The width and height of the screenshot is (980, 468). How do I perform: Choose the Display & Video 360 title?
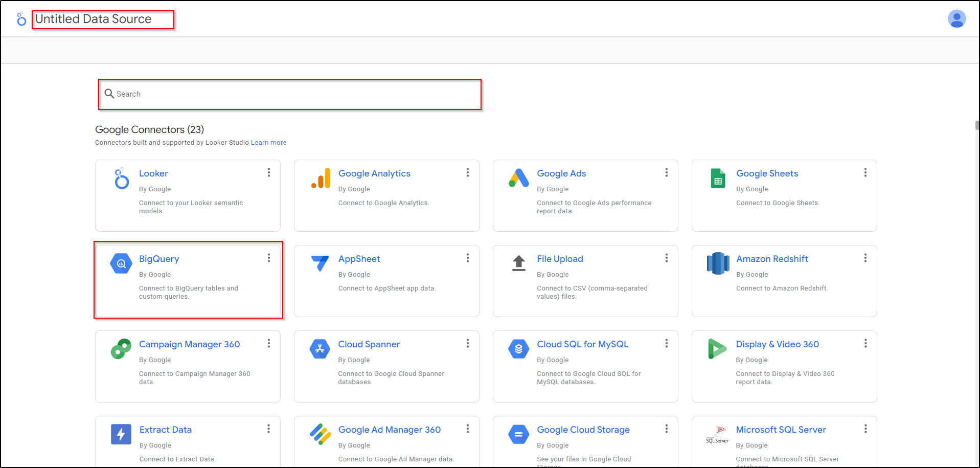coord(777,344)
